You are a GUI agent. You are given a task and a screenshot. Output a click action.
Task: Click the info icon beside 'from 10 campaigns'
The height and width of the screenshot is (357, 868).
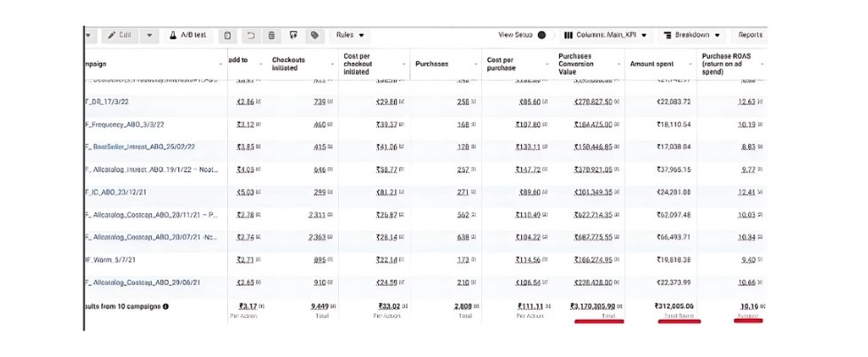pyautogui.click(x=166, y=305)
